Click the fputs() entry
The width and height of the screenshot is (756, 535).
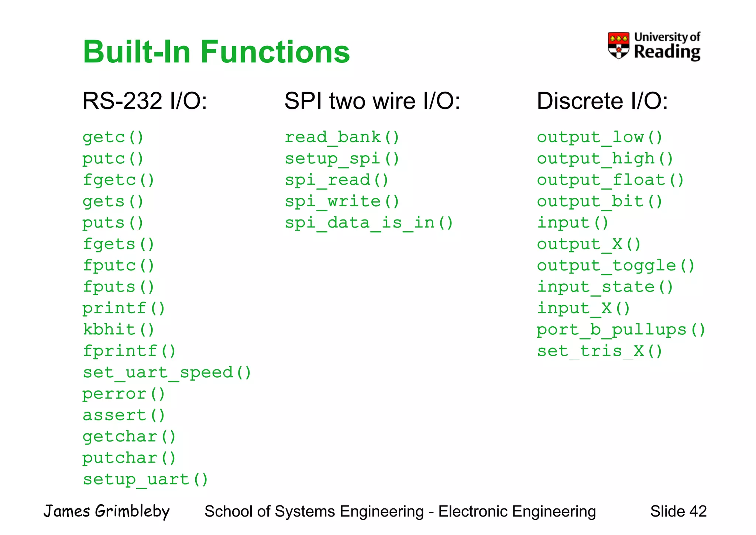click(118, 287)
